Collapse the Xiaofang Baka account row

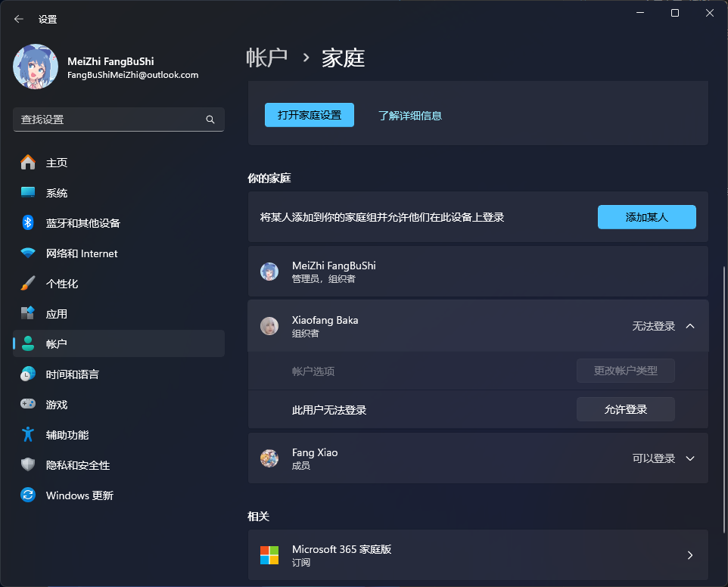coord(689,326)
